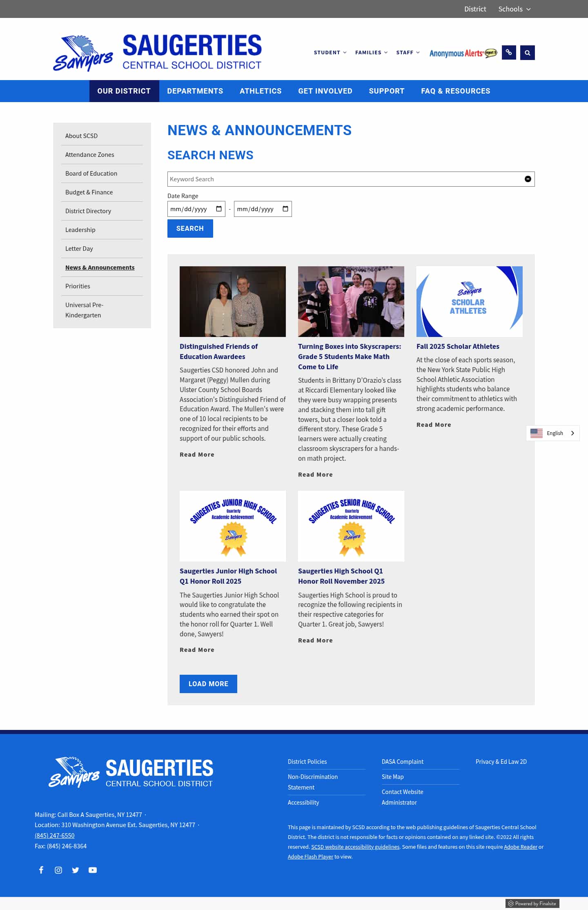
Task: Open the DEPARTMENTS nav item
Action: click(x=195, y=91)
